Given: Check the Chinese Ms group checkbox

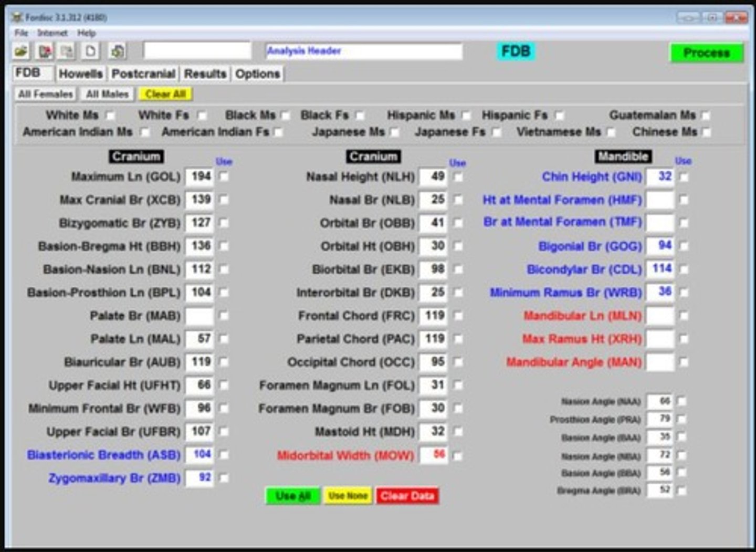Looking at the screenshot, I should click(707, 132).
